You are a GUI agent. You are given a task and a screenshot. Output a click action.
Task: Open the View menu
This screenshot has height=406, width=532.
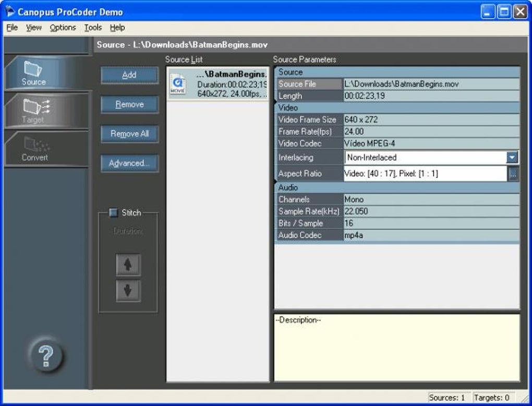point(33,28)
